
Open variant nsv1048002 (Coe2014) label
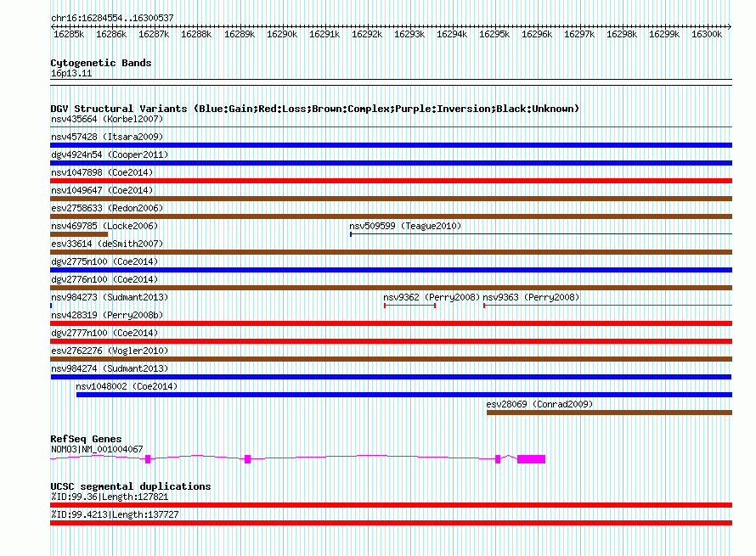pos(127,386)
